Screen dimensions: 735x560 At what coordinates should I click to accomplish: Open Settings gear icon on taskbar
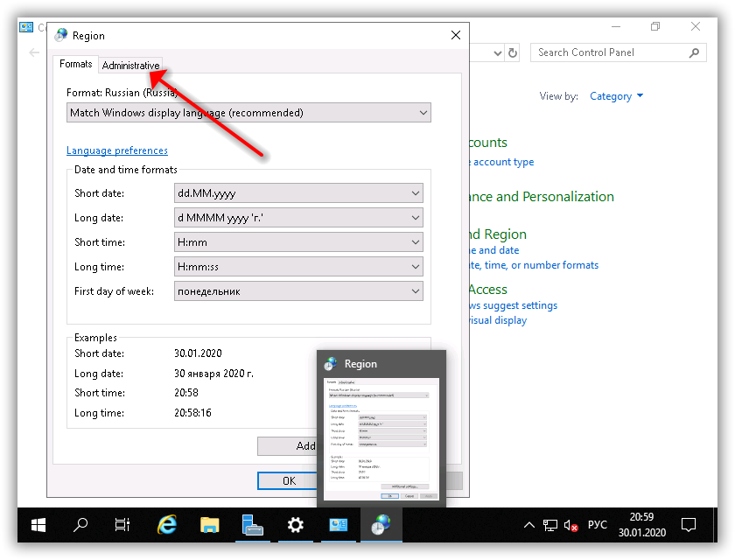point(296,525)
